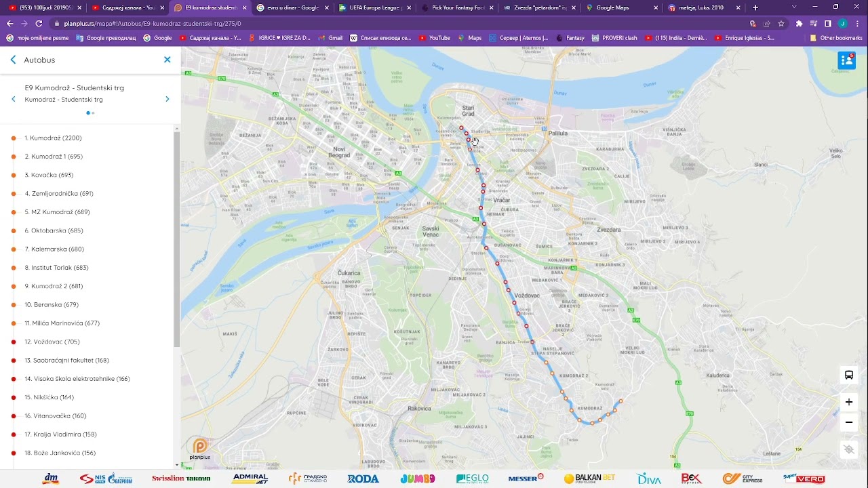Image resolution: width=868 pixels, height=488 pixels.
Task: Select stop 14. Visoka škola elektrotehnike (166)
Action: 77,379
